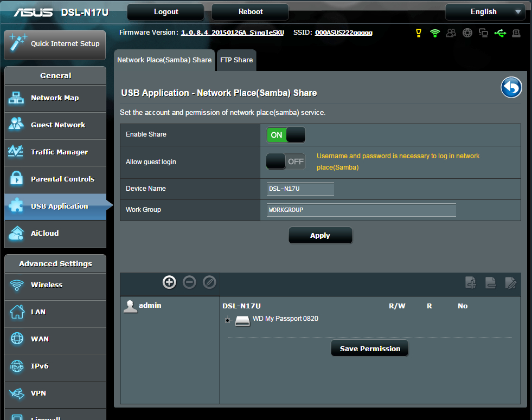Add a new folder icon
This screenshot has width=532, height=420.
[x=471, y=282]
